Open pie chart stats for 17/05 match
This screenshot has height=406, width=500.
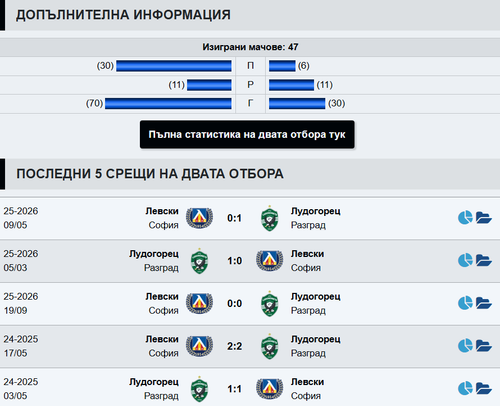tap(465, 346)
